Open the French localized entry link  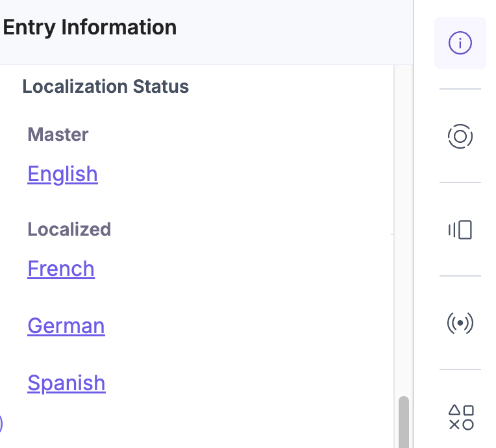tap(61, 269)
